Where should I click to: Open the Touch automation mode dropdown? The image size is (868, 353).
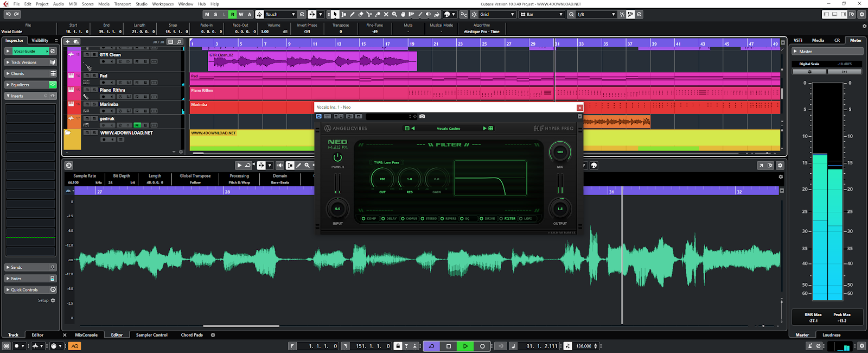(280, 15)
